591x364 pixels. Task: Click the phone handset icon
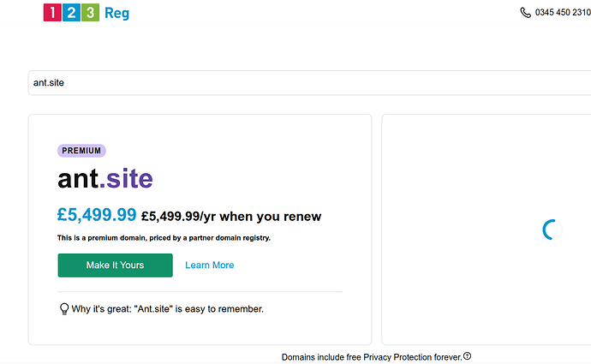(x=525, y=13)
